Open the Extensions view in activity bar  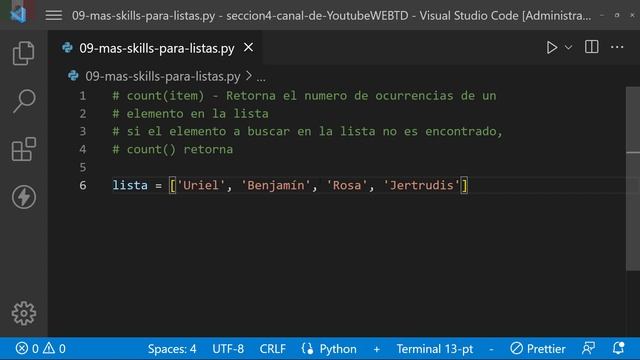(x=23, y=149)
